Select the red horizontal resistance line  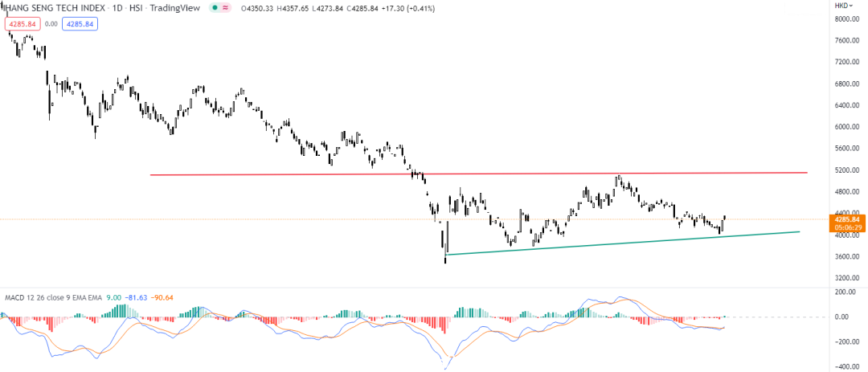(479, 174)
